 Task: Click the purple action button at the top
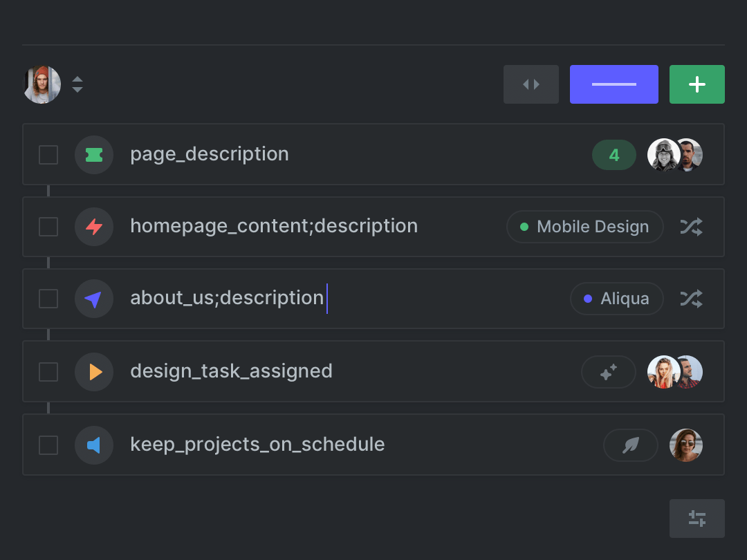coord(614,84)
